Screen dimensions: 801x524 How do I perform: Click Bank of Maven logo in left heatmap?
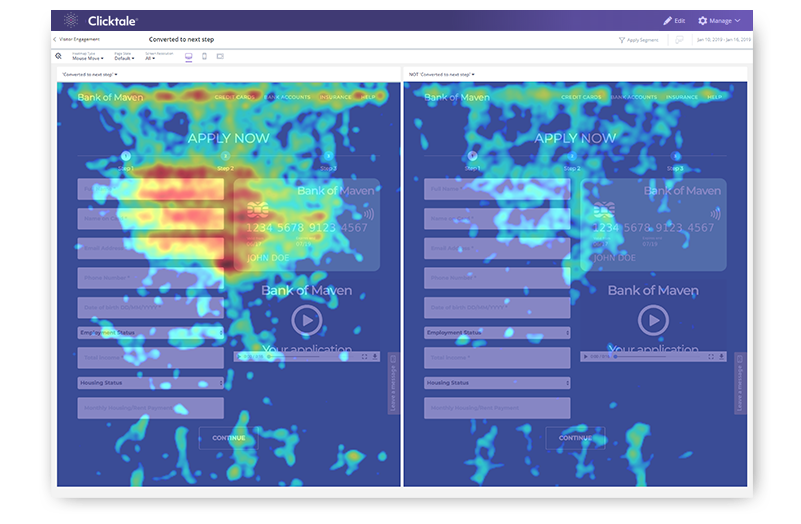pyautogui.click(x=110, y=98)
